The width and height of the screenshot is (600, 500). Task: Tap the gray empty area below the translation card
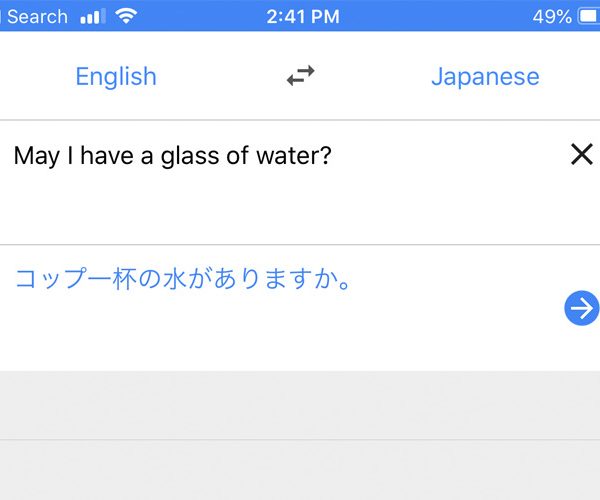[x=300, y=405]
